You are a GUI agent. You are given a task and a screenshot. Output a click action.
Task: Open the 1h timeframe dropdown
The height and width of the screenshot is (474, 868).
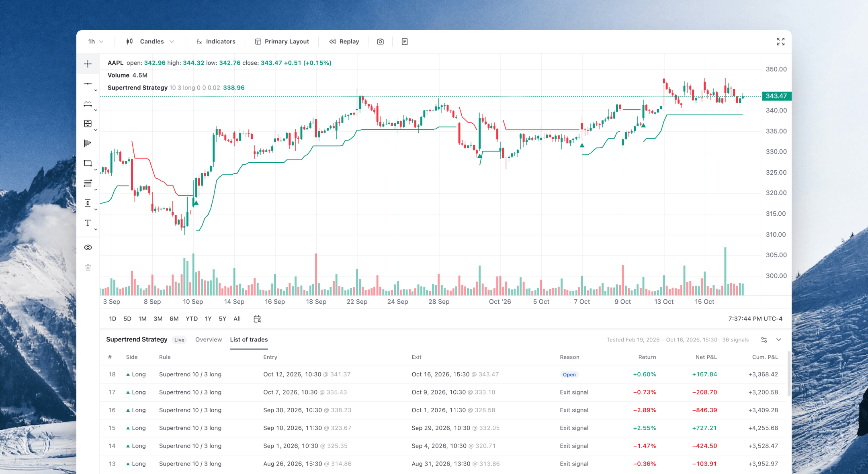coord(96,41)
